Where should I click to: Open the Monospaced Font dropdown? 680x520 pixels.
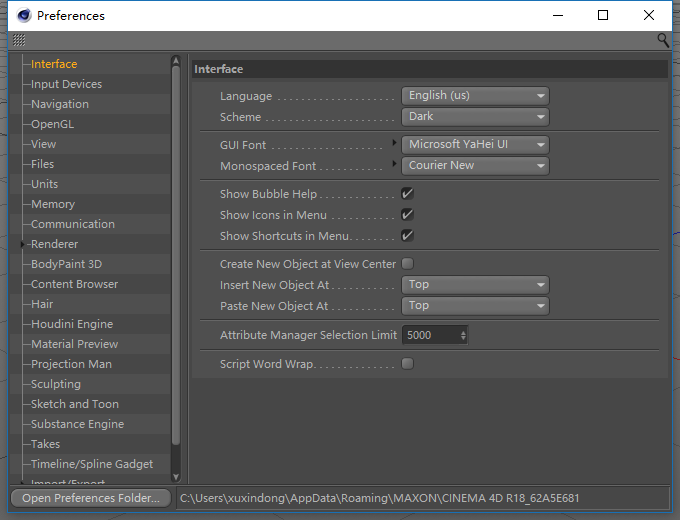coord(475,166)
